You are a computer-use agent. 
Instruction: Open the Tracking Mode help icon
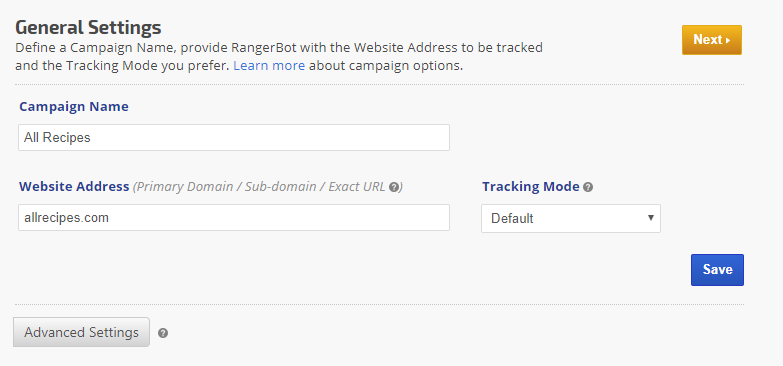(588, 187)
